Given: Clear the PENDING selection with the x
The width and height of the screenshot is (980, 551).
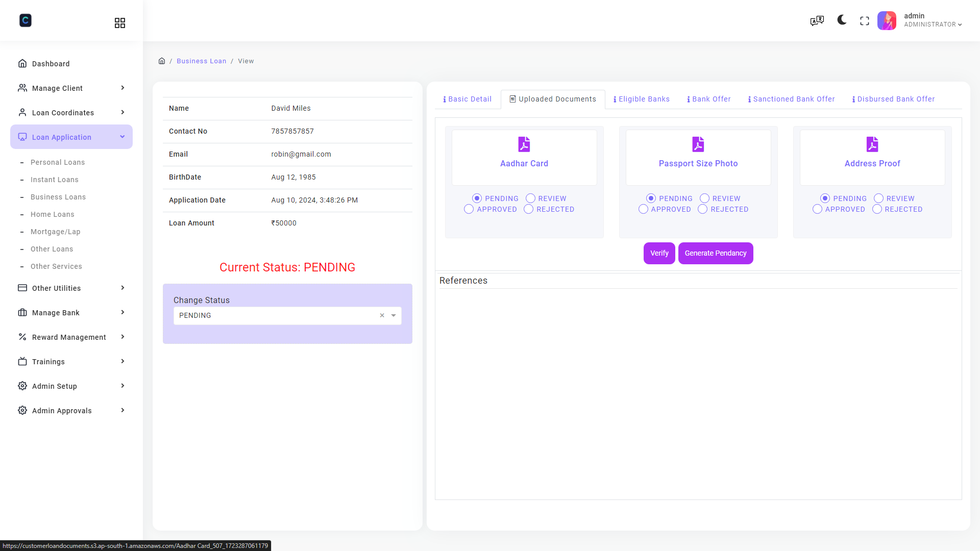Looking at the screenshot, I should coord(382,315).
